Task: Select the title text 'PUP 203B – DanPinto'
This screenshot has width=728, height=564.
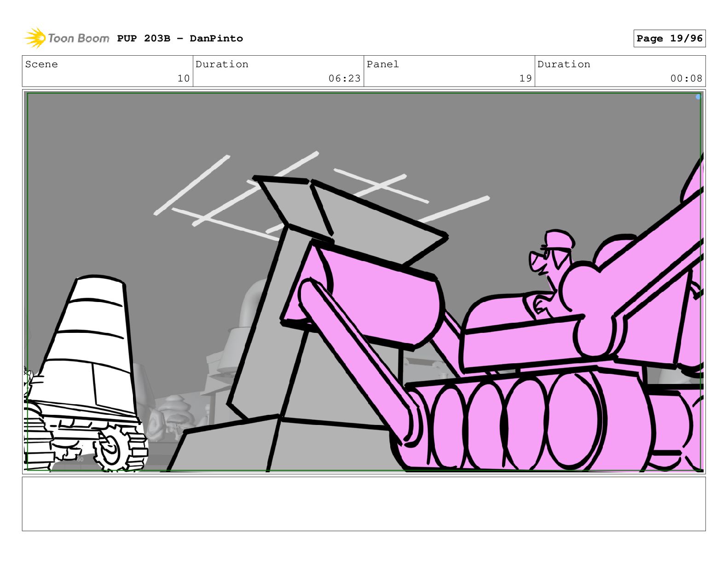Action: 180,39
